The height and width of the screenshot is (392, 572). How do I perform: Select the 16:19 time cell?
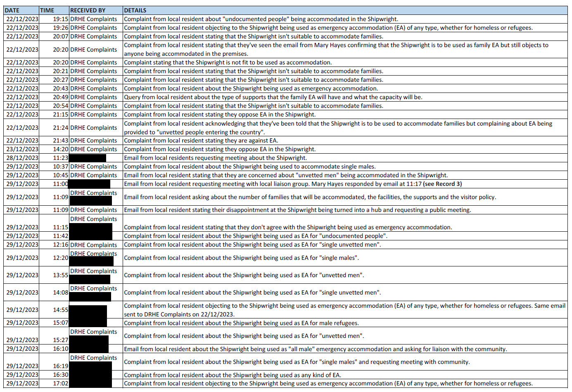[x=54, y=362]
